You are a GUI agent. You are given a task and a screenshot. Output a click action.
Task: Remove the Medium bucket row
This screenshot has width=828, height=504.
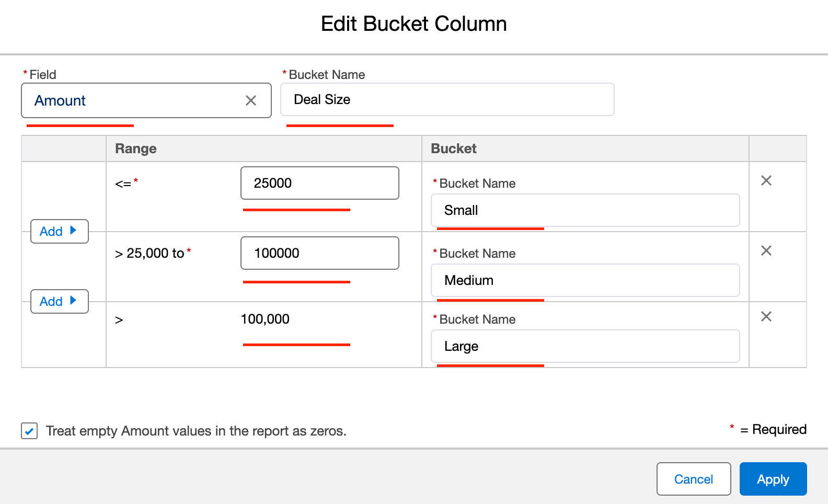coord(766,250)
